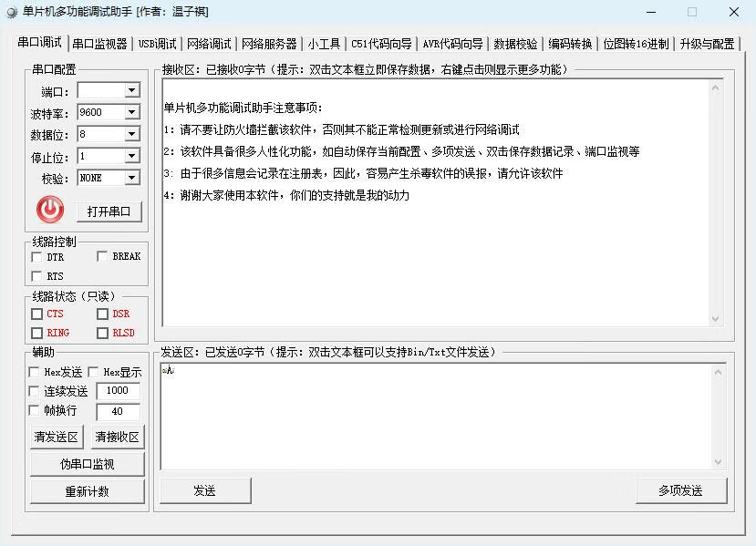Image resolution: width=756 pixels, height=546 pixels.
Task: Switch to the USB调试 tab
Action: [158, 44]
